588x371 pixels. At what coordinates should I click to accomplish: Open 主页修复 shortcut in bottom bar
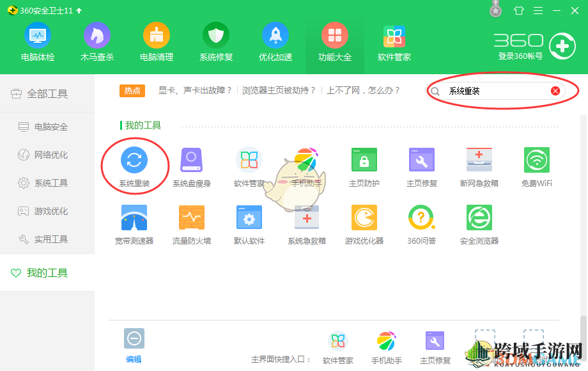click(x=435, y=348)
